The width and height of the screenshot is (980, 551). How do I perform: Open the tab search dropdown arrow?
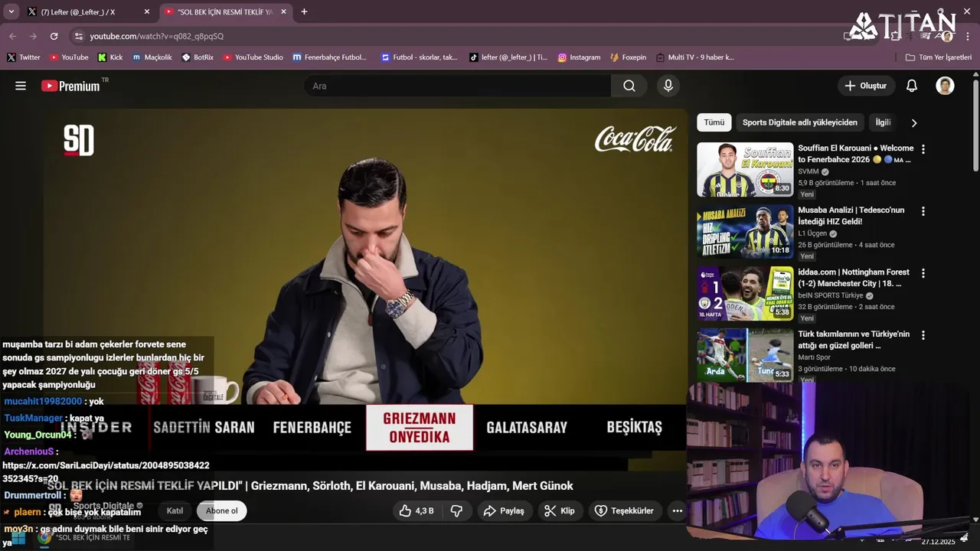(x=11, y=11)
